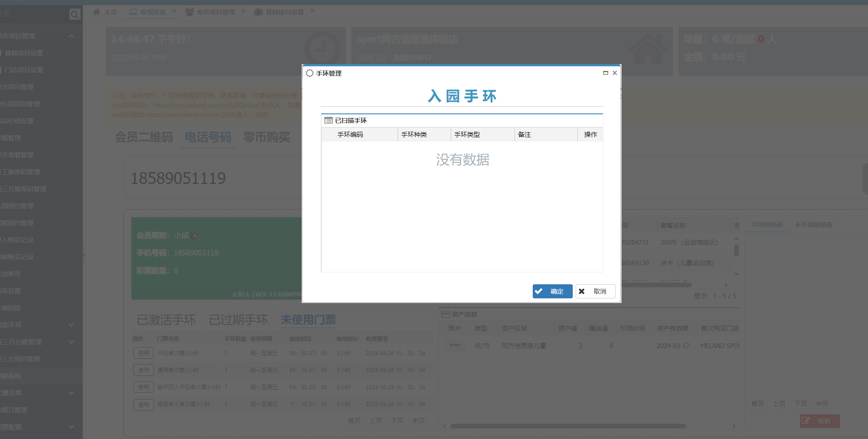
Task: Click the icon on 基础项目设置 tab
Action: pyautogui.click(x=258, y=12)
